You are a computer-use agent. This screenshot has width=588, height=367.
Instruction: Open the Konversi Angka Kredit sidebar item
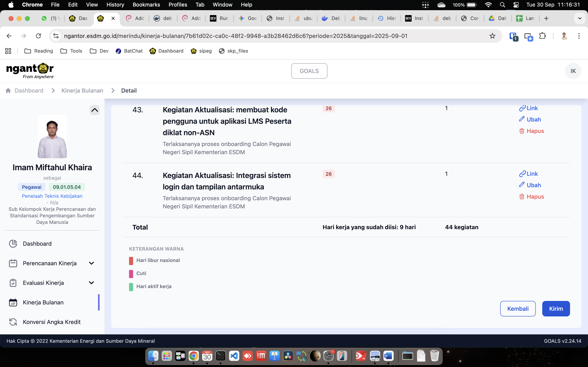click(x=51, y=322)
